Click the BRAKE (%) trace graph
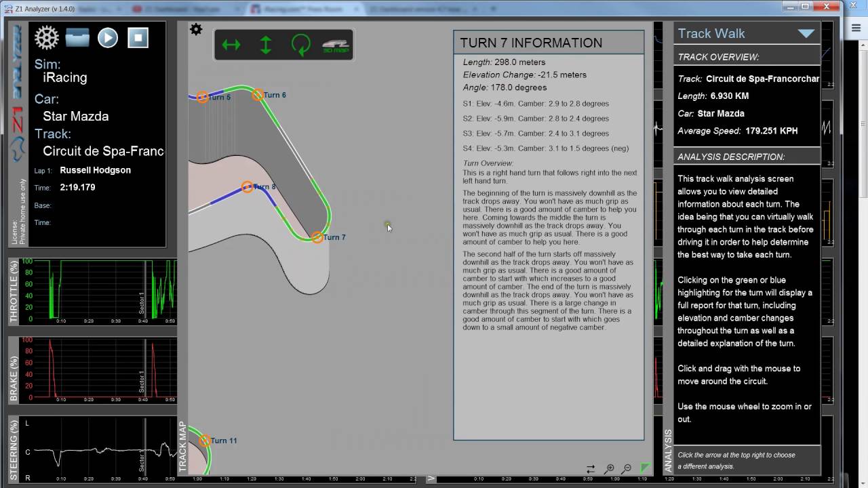Screen dimensions: 868x488 [x=99, y=369]
